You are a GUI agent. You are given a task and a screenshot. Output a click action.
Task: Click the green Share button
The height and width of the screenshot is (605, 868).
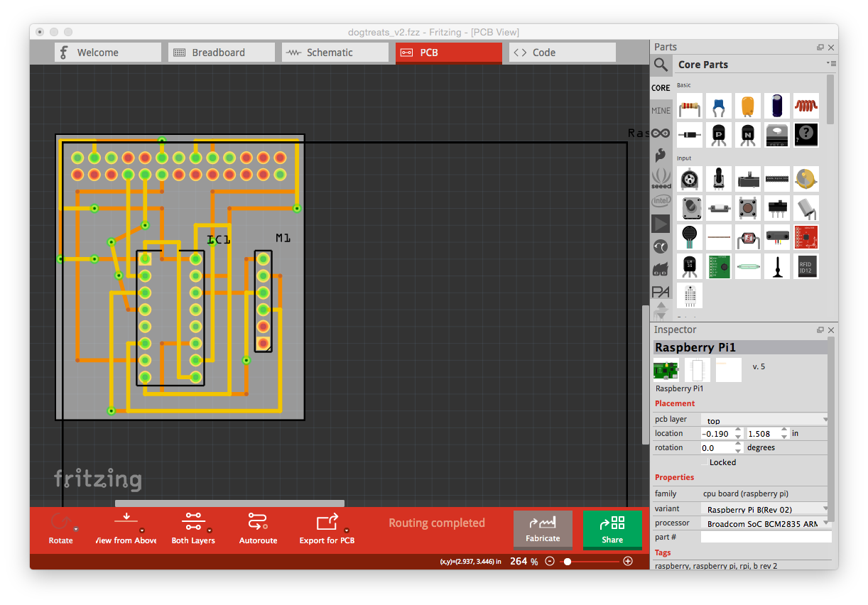(x=612, y=530)
